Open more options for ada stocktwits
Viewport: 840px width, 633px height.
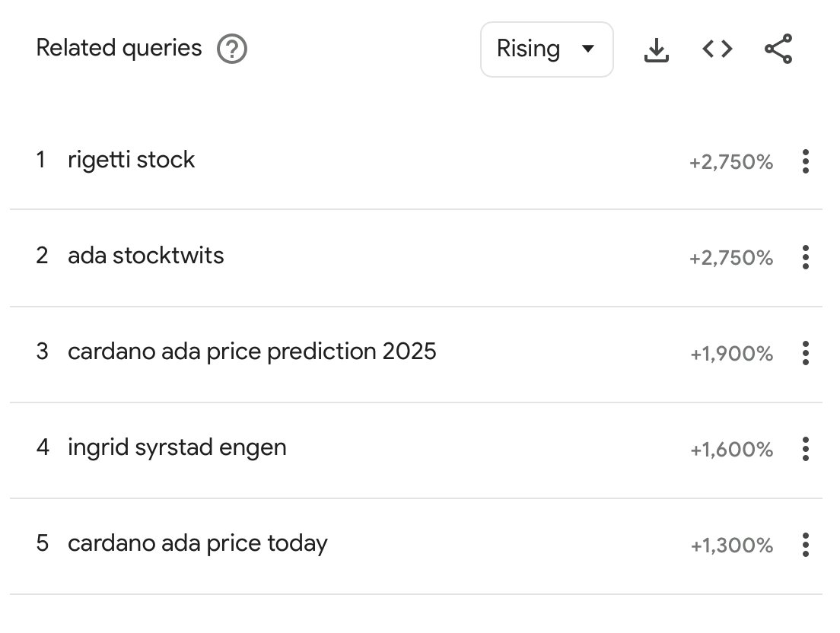point(805,257)
